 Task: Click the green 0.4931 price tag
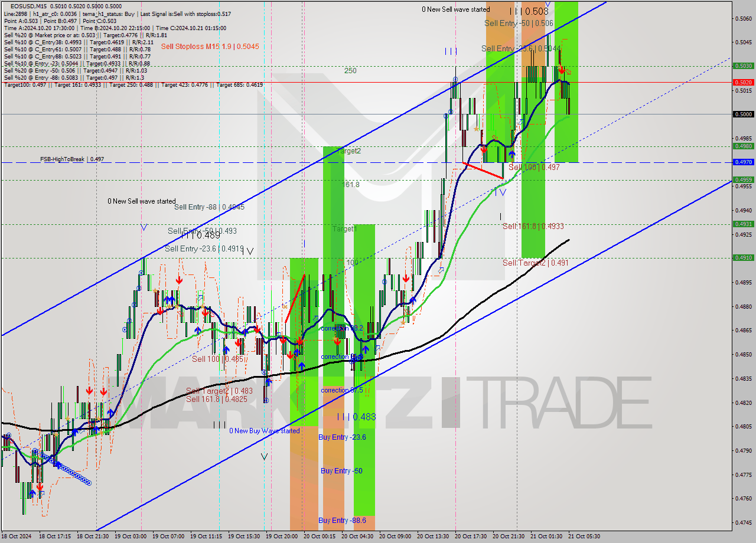pyautogui.click(x=743, y=224)
